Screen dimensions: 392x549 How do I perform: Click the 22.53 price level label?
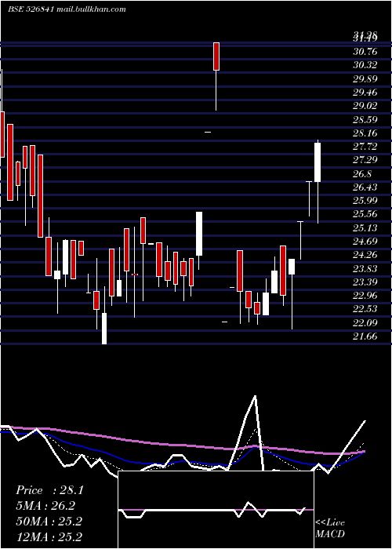[365, 309]
